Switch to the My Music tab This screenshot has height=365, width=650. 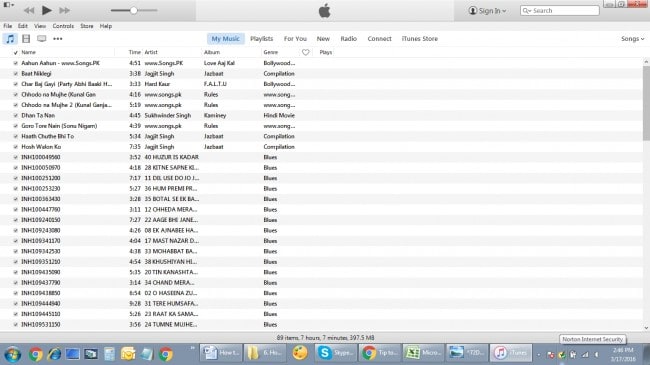226,39
